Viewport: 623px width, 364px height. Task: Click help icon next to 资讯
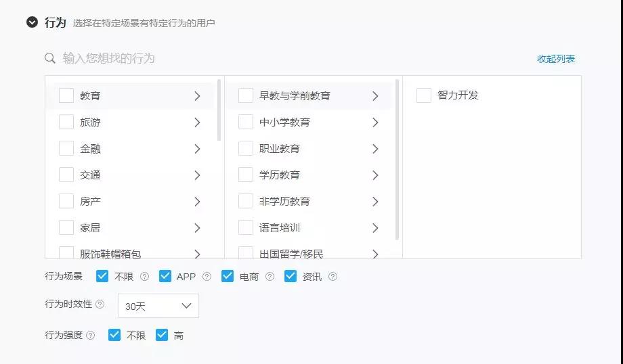[332, 276]
